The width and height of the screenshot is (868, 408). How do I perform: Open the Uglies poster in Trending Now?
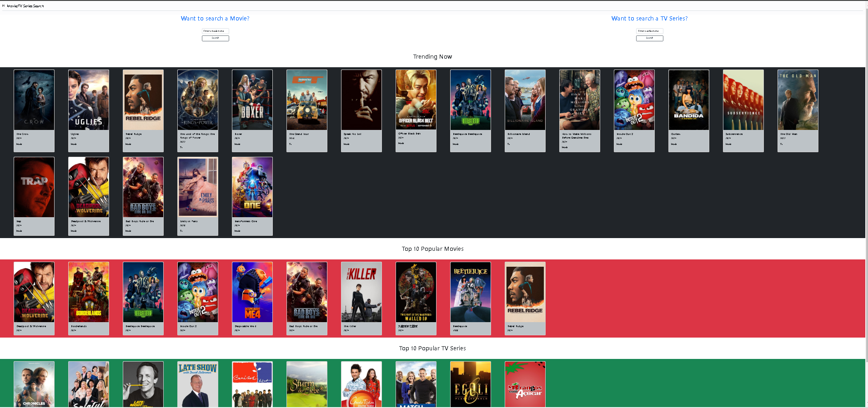(89, 100)
